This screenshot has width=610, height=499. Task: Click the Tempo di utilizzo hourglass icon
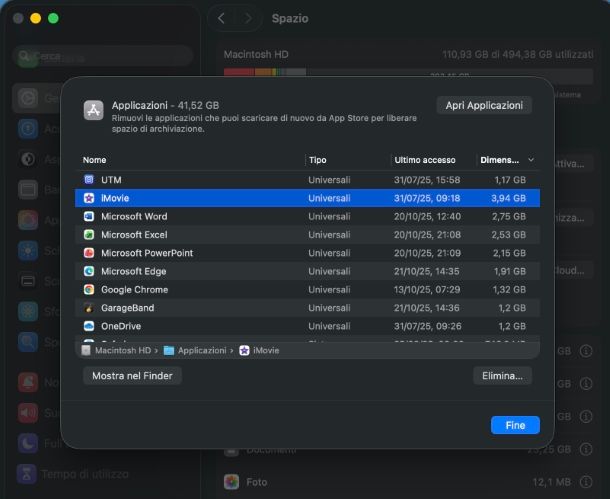[x=27, y=474]
